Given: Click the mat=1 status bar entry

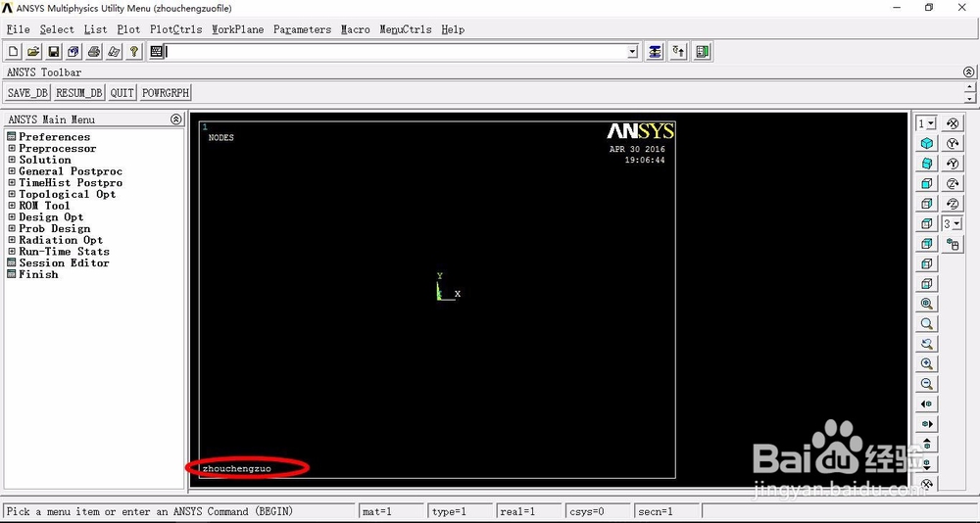Looking at the screenshot, I should (390, 511).
